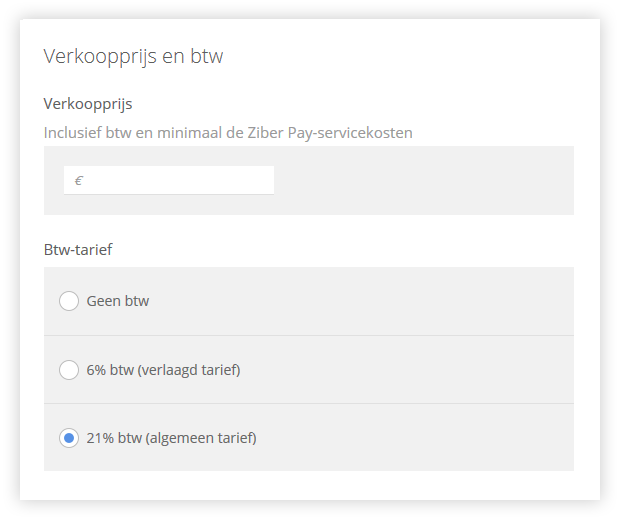The image size is (620, 520).
Task: Select the "Geen btw" radio button
Action: tap(69, 301)
